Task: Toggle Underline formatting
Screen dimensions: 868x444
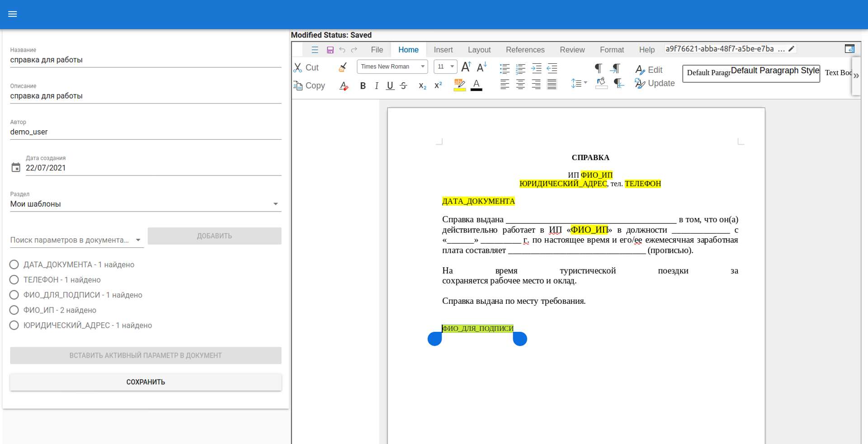Action: [390, 85]
